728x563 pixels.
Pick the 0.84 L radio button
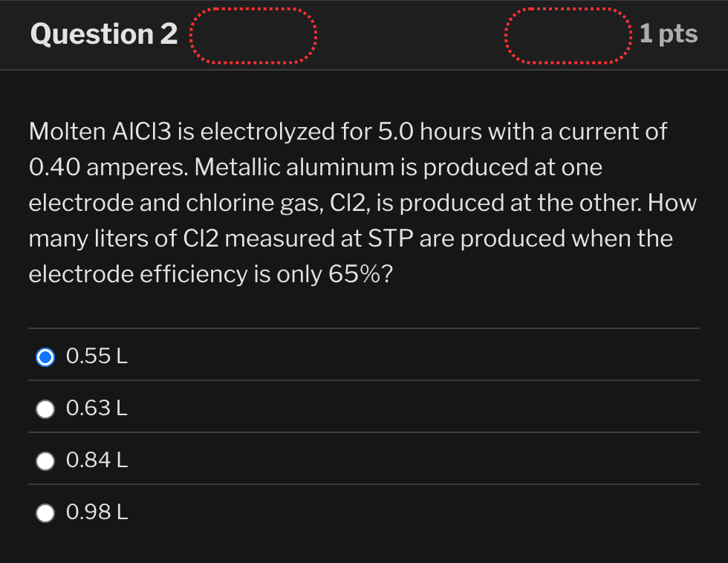[46, 461]
